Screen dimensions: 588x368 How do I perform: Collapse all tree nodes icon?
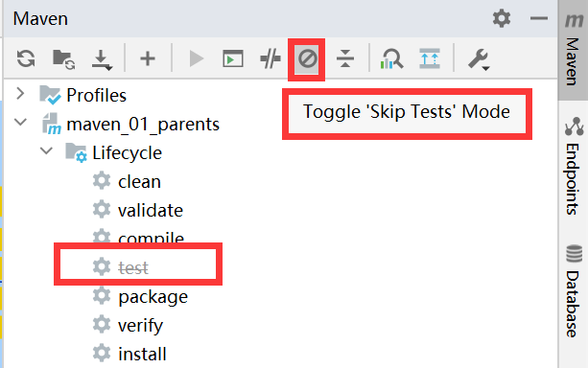pyautogui.click(x=345, y=58)
